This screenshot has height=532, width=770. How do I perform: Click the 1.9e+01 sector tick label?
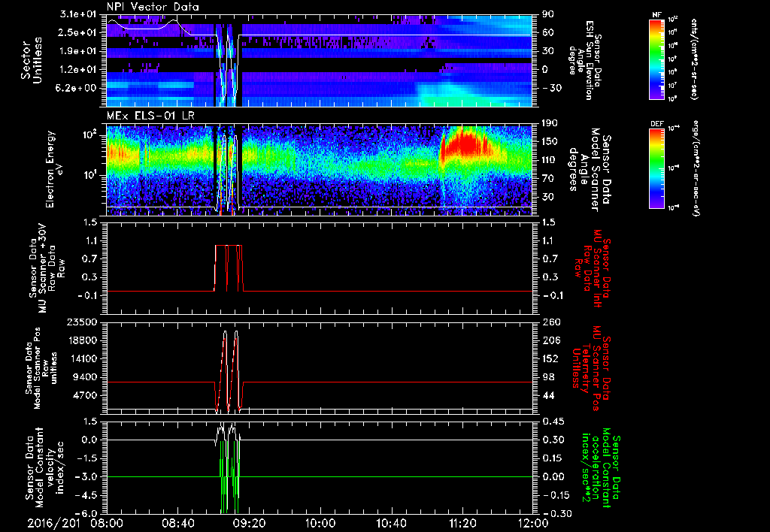[x=77, y=51]
